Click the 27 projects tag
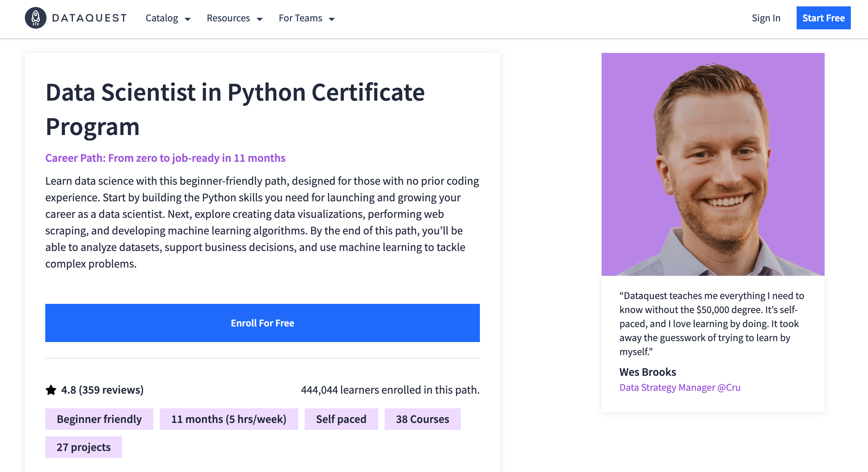This screenshot has height=472, width=868. pos(83,447)
